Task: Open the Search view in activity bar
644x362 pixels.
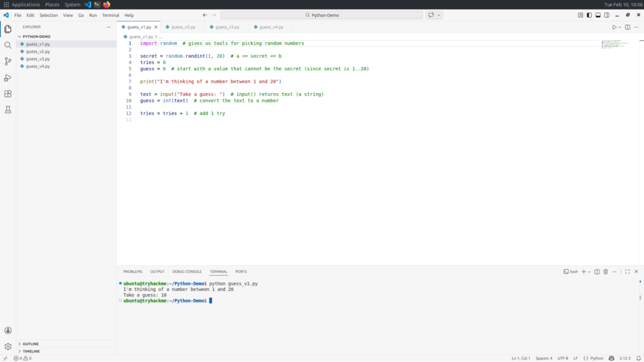Action: point(8,45)
